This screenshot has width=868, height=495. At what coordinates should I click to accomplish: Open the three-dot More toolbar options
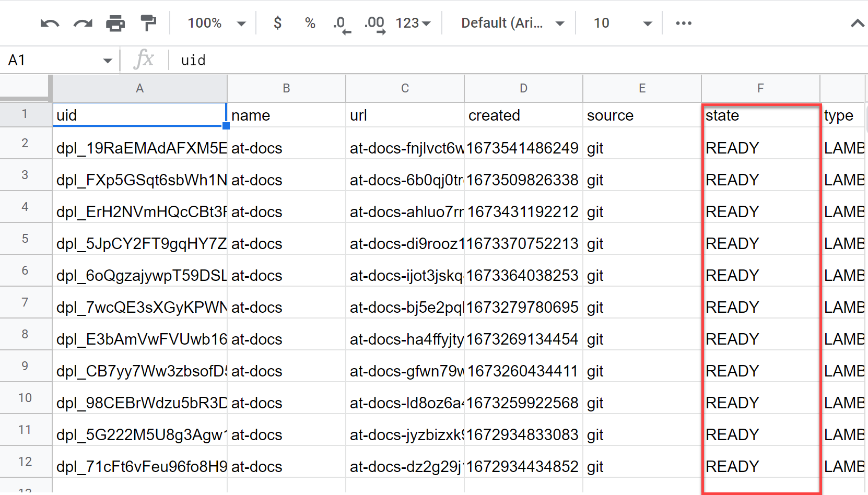683,23
